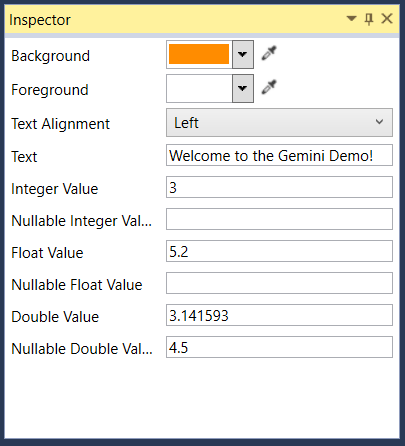Click the Double Value field showing 3.141593
The width and height of the screenshot is (405, 446).
click(x=279, y=315)
